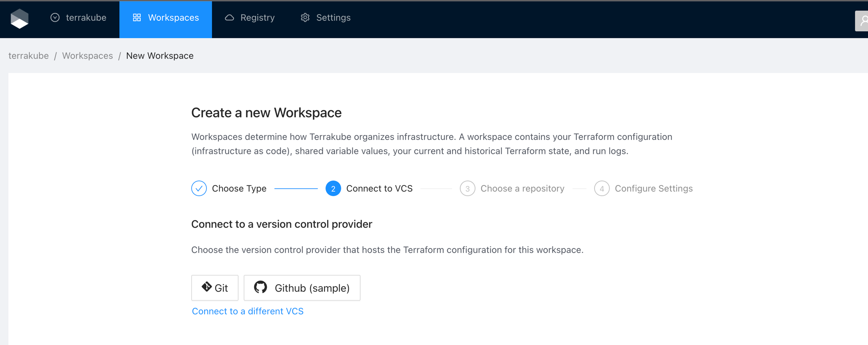Choose Git as the VCS provider
Screen dimensions: 868x345
(x=215, y=288)
